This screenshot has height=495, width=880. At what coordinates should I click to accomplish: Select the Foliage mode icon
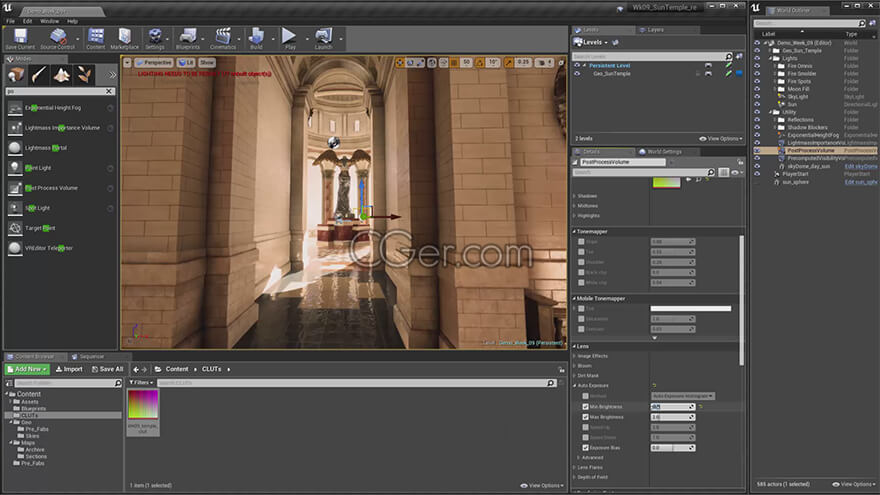point(84,74)
